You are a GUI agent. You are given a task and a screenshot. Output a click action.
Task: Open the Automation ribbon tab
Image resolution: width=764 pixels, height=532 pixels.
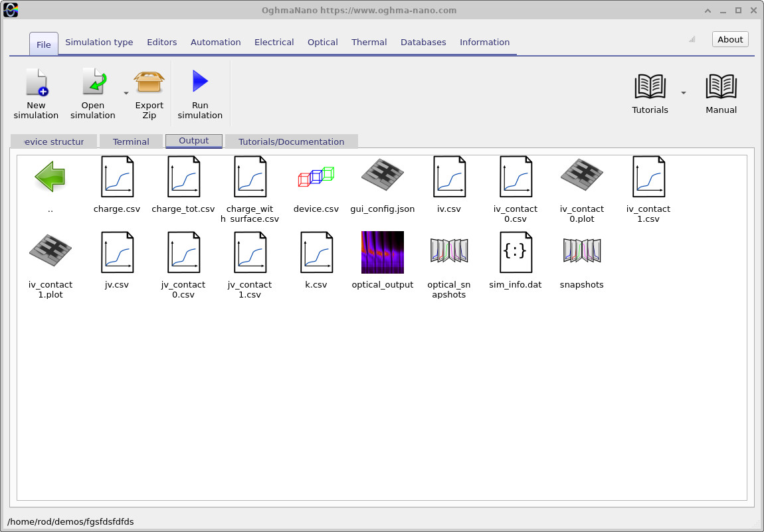pos(215,43)
